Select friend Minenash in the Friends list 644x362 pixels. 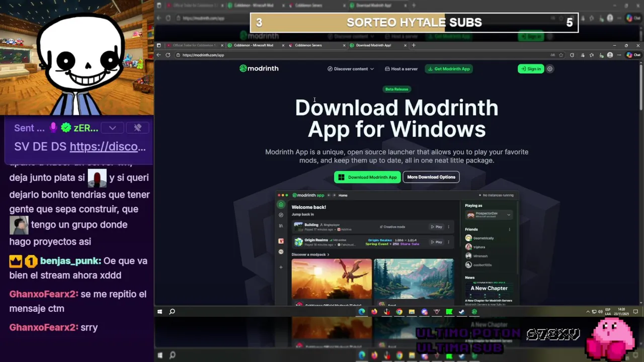pyautogui.click(x=476, y=256)
